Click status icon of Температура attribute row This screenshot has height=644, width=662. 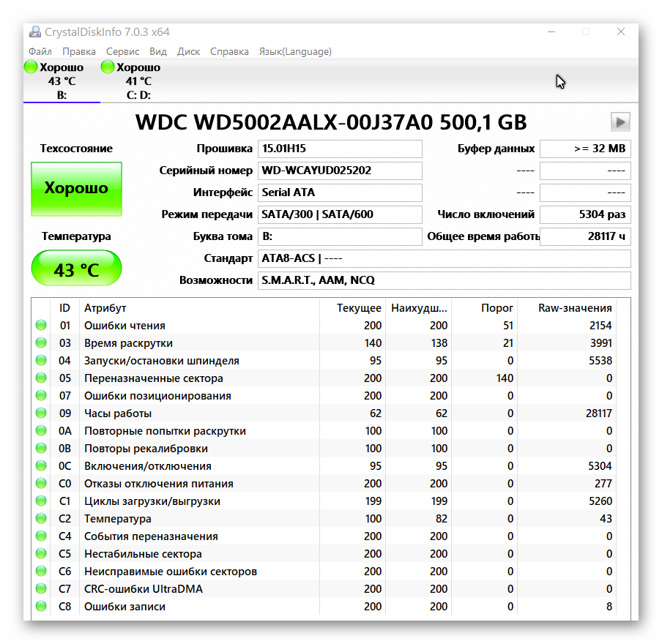[41, 519]
